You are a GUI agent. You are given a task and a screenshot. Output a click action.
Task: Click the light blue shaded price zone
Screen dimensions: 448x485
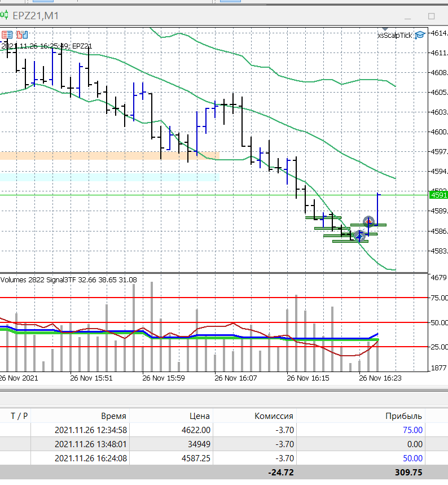point(109,177)
